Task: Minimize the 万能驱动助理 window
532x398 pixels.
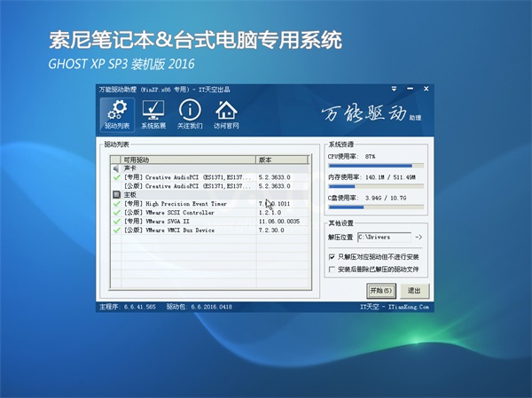Action: pyautogui.click(x=409, y=89)
